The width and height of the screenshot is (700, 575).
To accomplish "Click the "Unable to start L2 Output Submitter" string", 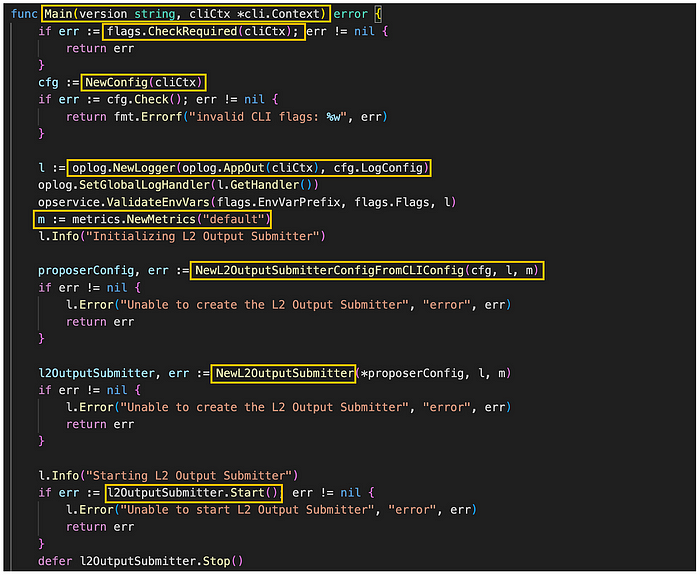I will click(x=247, y=510).
